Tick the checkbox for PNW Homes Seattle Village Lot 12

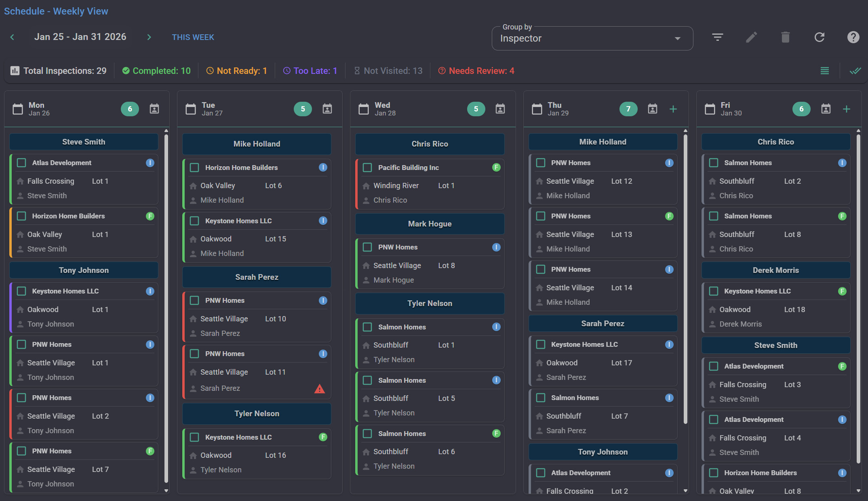pos(541,163)
